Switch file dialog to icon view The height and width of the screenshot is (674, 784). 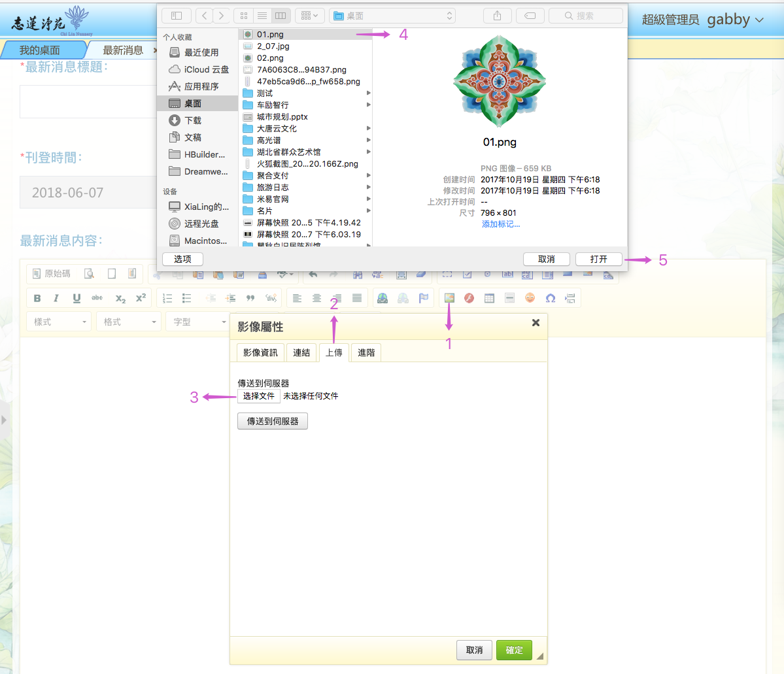point(244,16)
